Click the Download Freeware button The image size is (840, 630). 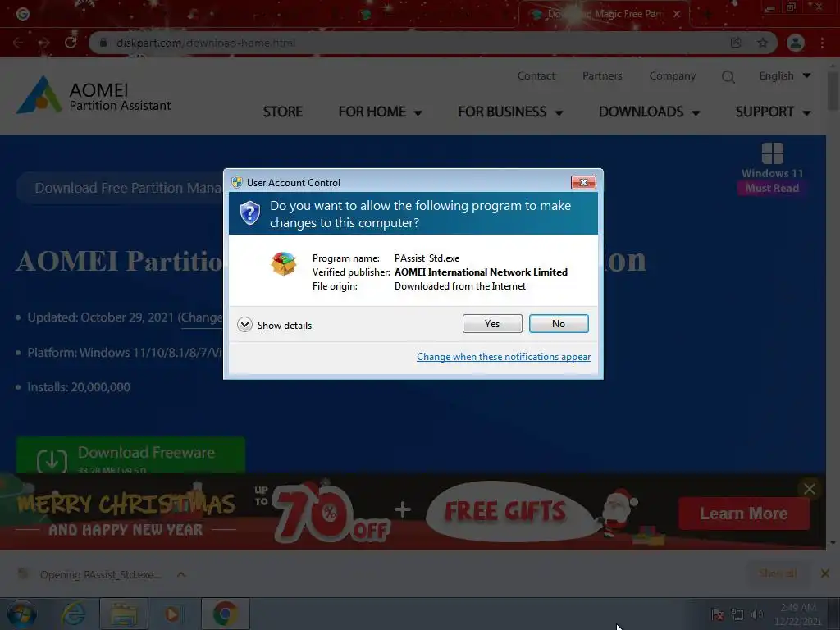coord(130,454)
